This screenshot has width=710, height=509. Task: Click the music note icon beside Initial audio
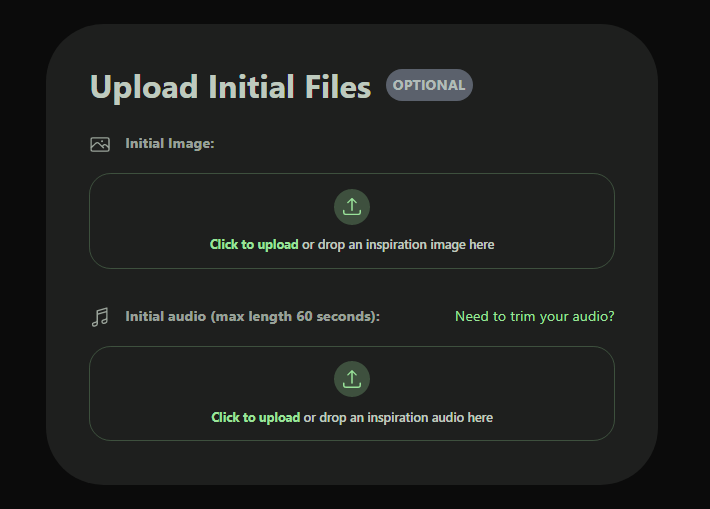(100, 317)
